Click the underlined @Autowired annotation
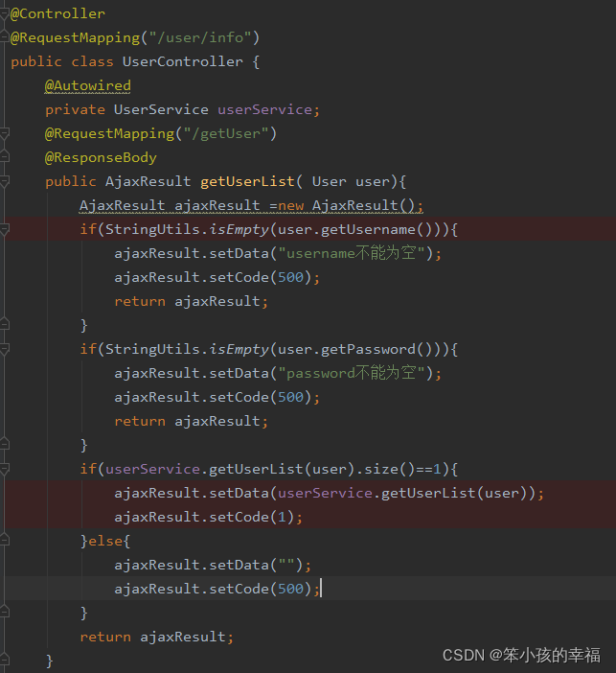Image resolution: width=616 pixels, height=673 pixels. point(88,86)
